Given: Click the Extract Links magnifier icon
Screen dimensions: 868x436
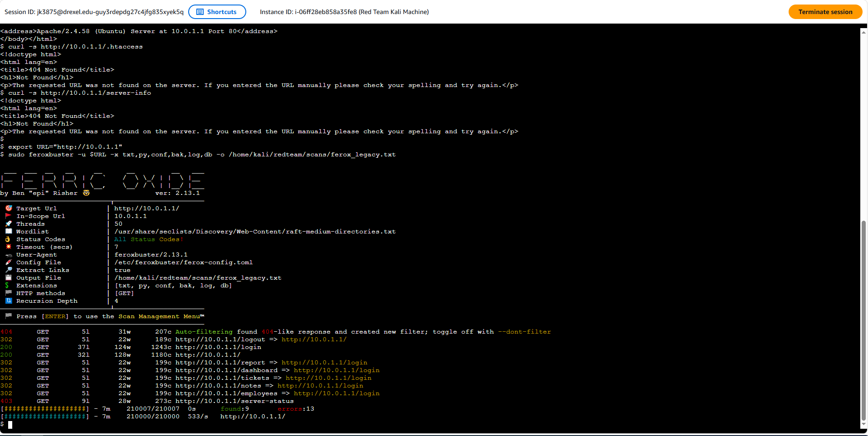Looking at the screenshot, I should tap(9, 270).
